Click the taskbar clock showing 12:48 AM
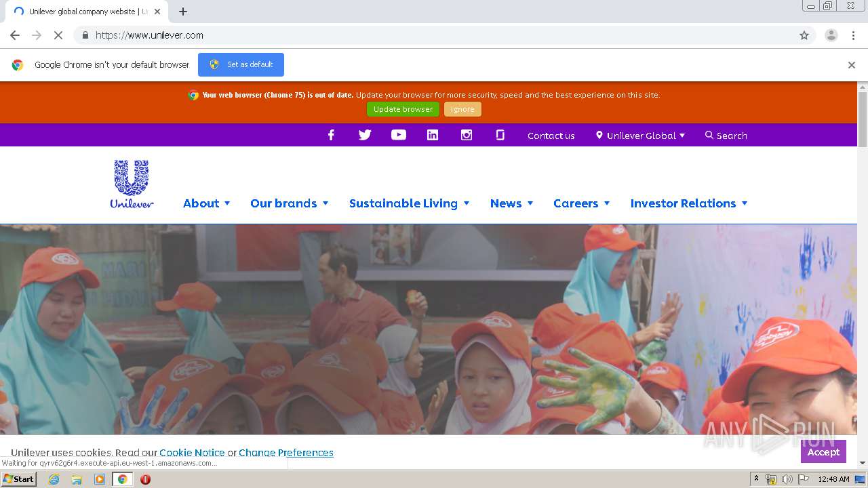868x488 pixels. coord(833,479)
